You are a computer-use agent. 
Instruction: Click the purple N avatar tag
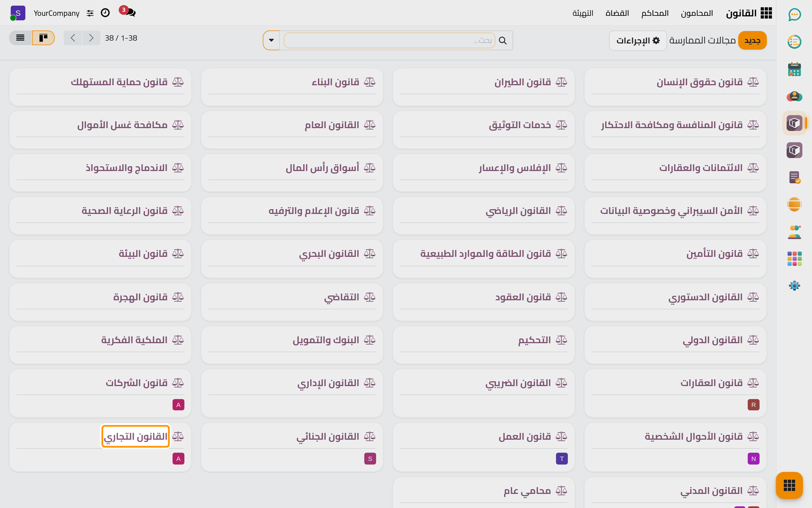(x=753, y=458)
